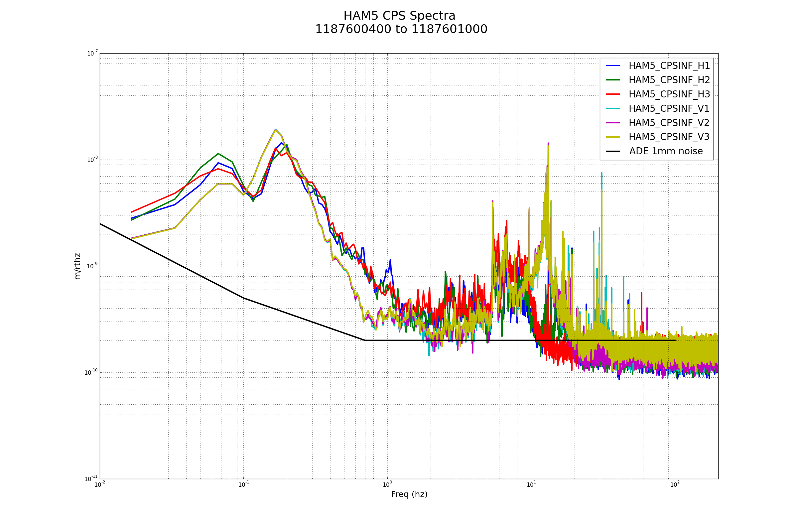Click the 10^-9 y-axis tick label
798x532 pixels.
click(92, 266)
